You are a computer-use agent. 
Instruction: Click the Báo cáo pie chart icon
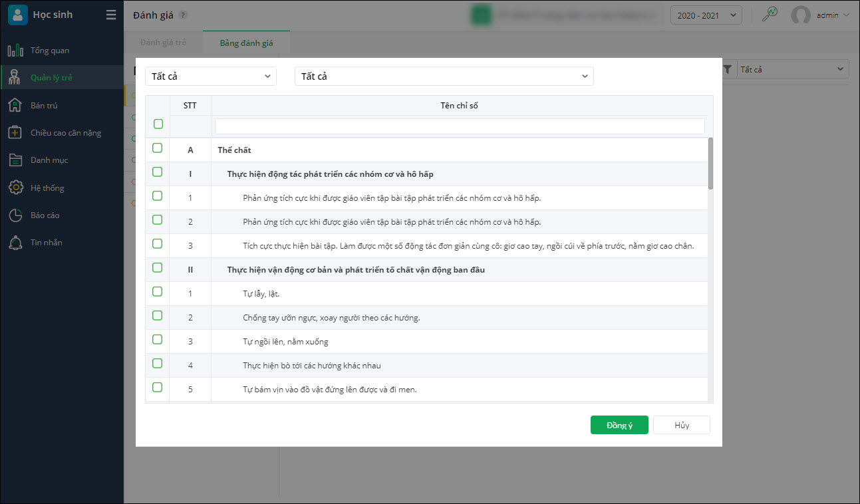[15, 215]
